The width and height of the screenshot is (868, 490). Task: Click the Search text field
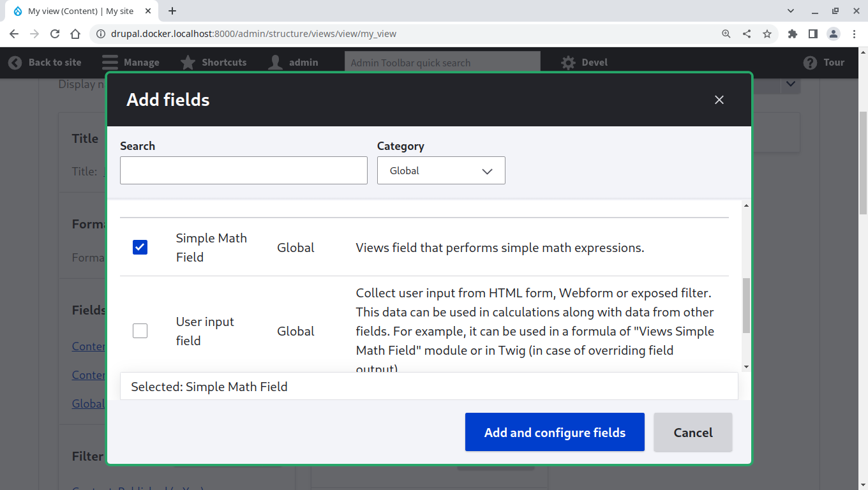pyautogui.click(x=243, y=171)
